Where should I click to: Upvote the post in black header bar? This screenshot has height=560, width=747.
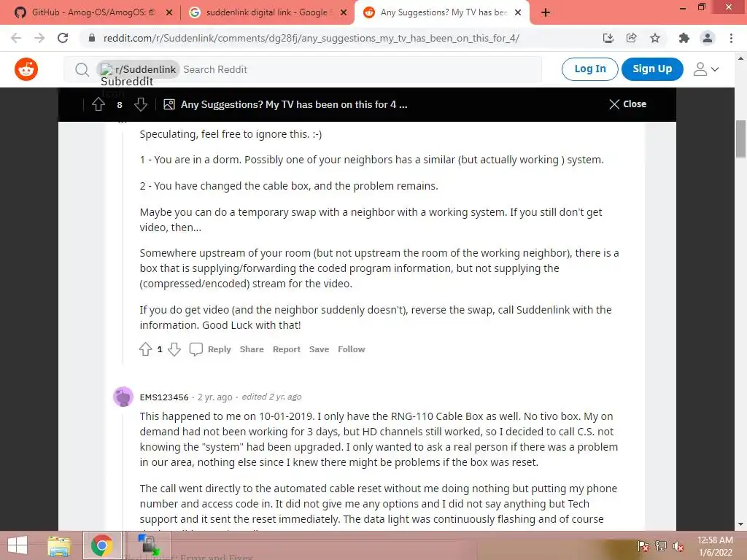tap(98, 104)
